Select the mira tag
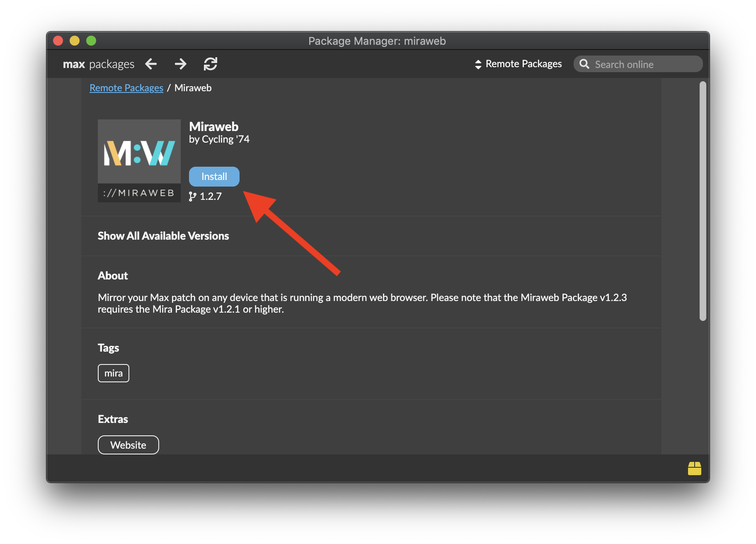The image size is (756, 544). [114, 373]
